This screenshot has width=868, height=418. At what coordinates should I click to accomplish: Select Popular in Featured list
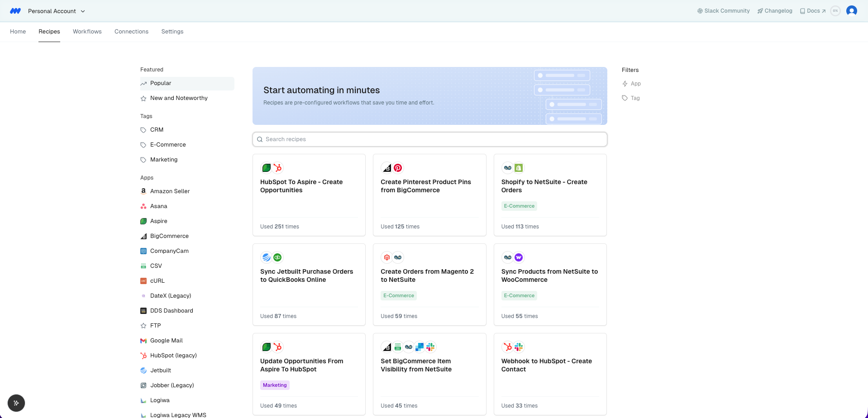(187, 83)
